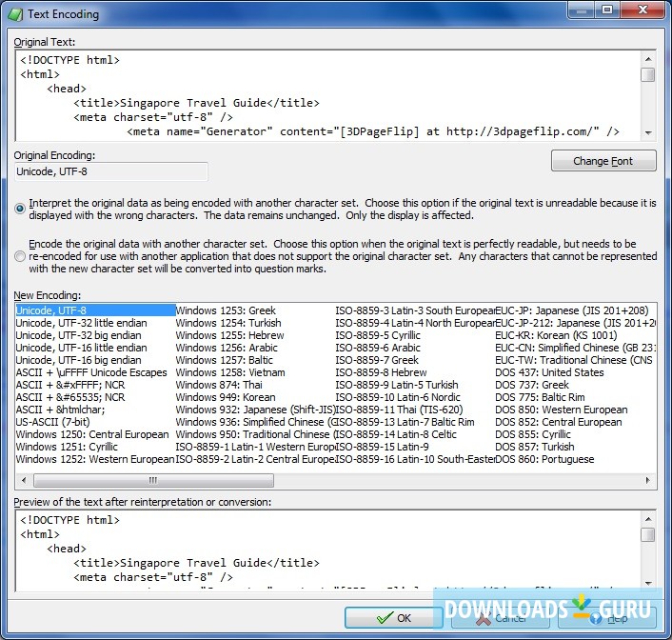Select ISO-8859-2 Latin-2 Central European
Image resolution: width=672 pixels, height=640 pixels.
pyautogui.click(x=255, y=459)
